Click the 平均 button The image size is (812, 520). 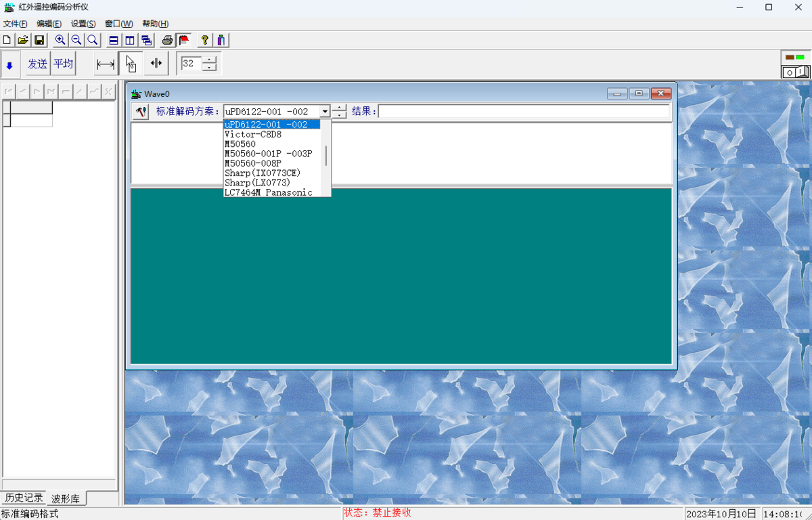coord(63,64)
